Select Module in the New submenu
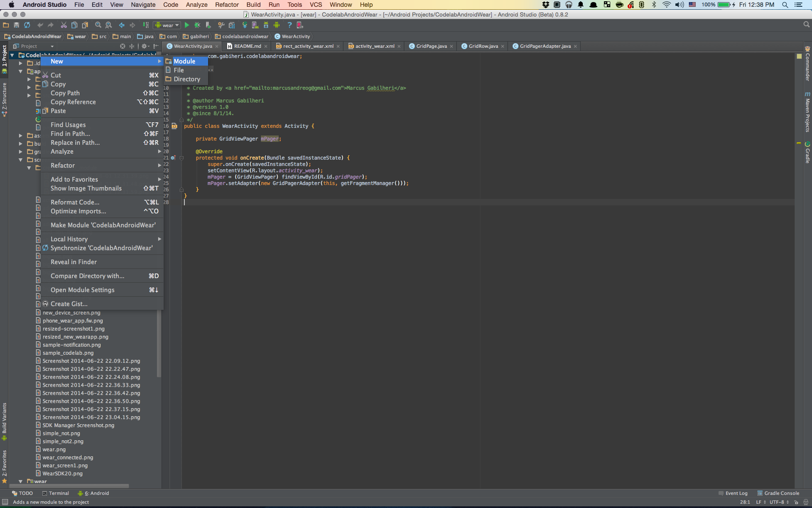This screenshot has width=812, height=508. [184, 61]
